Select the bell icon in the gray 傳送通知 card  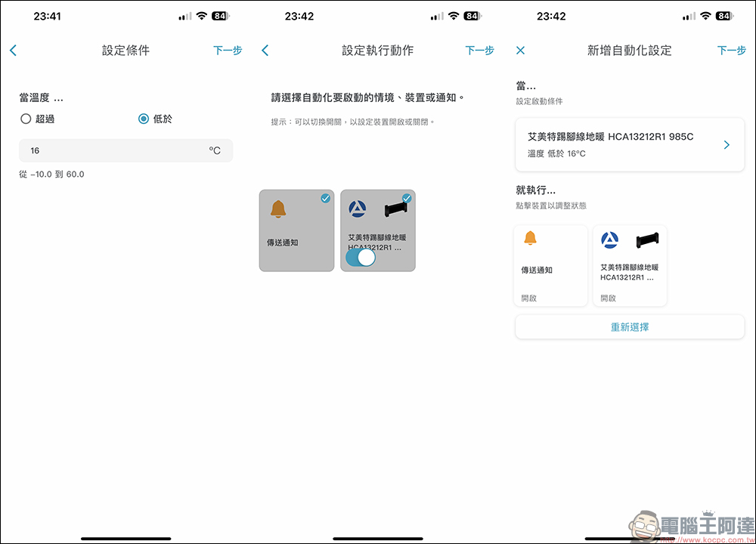pyautogui.click(x=278, y=209)
